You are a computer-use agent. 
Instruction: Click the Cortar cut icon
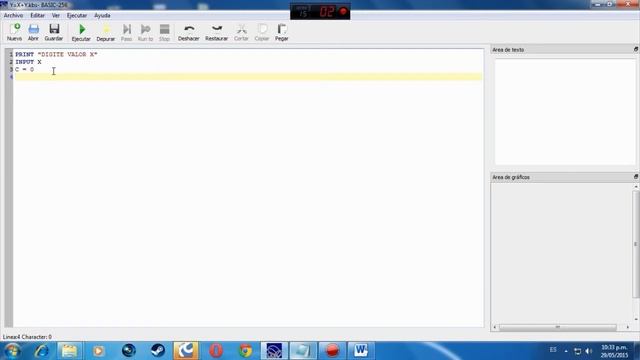pyautogui.click(x=241, y=32)
